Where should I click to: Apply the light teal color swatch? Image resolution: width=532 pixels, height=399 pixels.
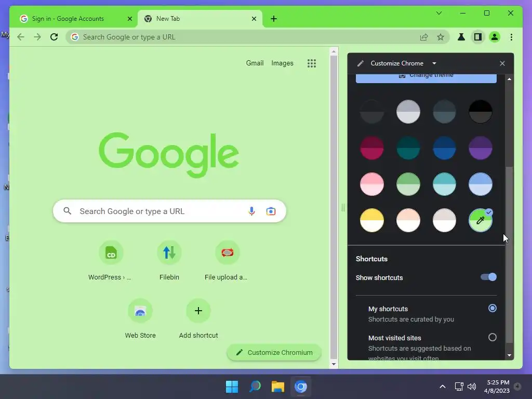tap(444, 184)
